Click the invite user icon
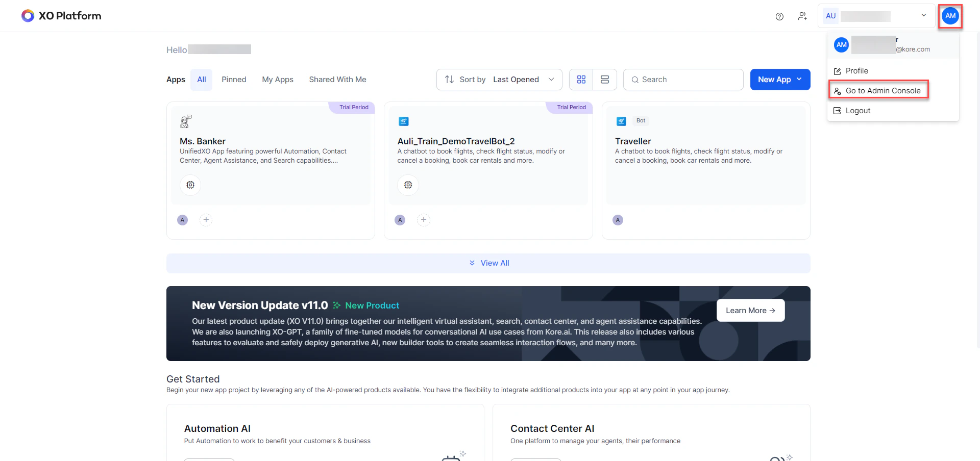The image size is (980, 461). [802, 16]
